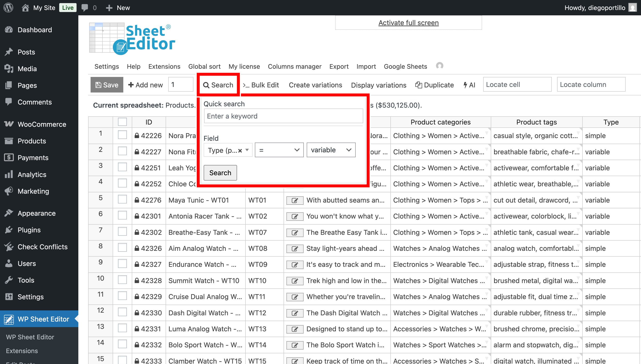Click the Search button in search panel

pos(220,173)
